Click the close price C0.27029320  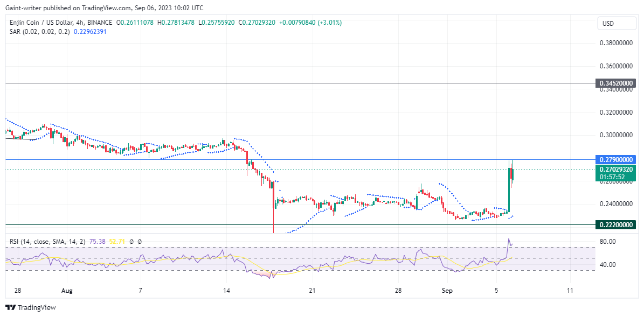pos(257,23)
